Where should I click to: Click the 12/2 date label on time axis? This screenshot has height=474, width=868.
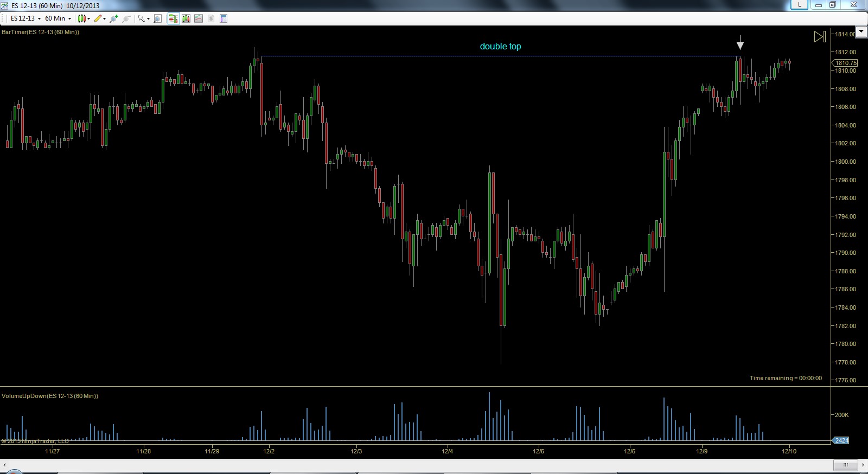[269, 451]
